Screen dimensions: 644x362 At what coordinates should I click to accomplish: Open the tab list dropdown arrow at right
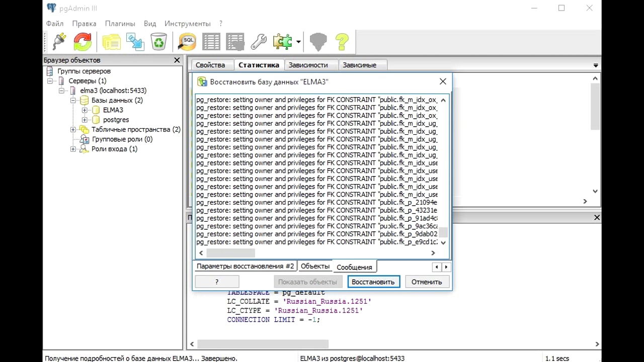pos(596,65)
